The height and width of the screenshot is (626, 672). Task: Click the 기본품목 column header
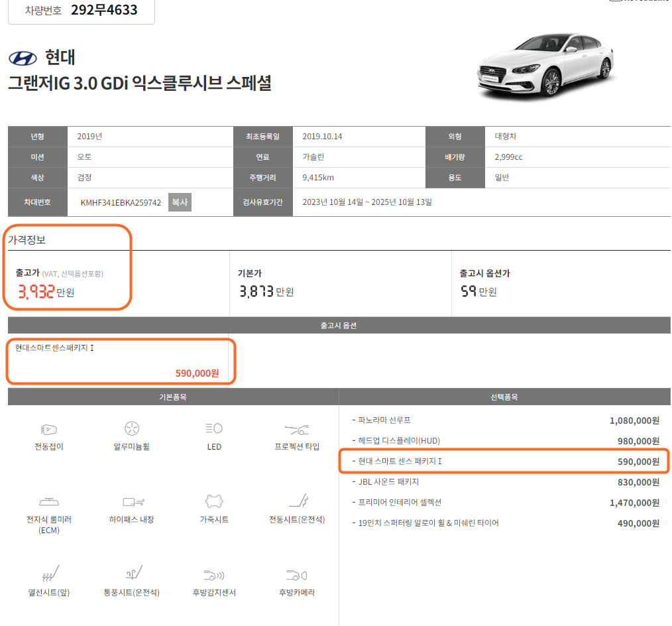coord(173,397)
